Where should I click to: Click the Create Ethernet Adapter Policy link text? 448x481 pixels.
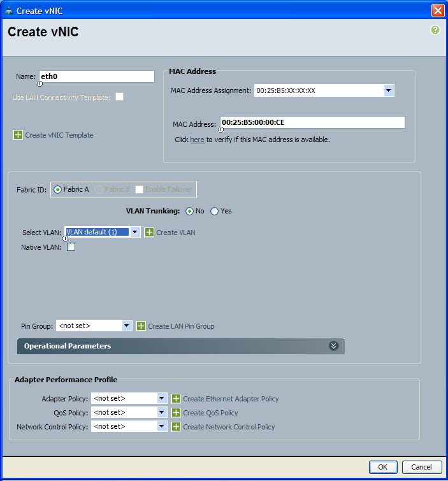(231, 399)
